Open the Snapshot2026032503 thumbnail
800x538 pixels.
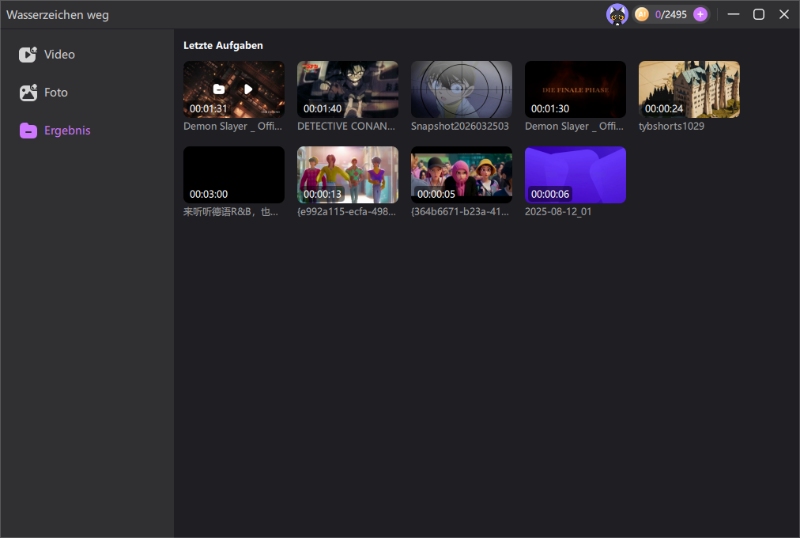coord(461,89)
